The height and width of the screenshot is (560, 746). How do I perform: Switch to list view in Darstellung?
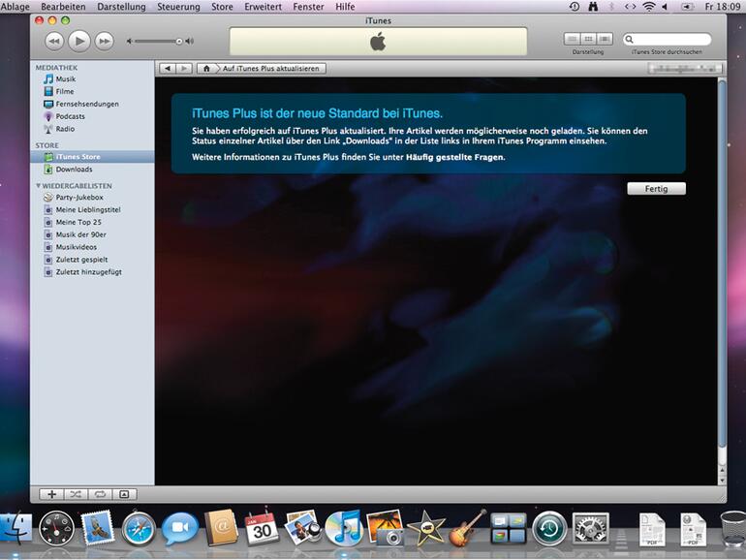coord(573,39)
